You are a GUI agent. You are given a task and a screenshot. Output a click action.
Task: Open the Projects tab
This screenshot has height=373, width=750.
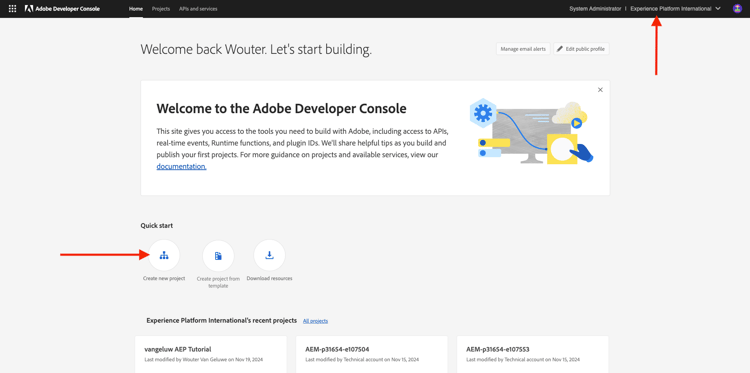click(x=161, y=9)
